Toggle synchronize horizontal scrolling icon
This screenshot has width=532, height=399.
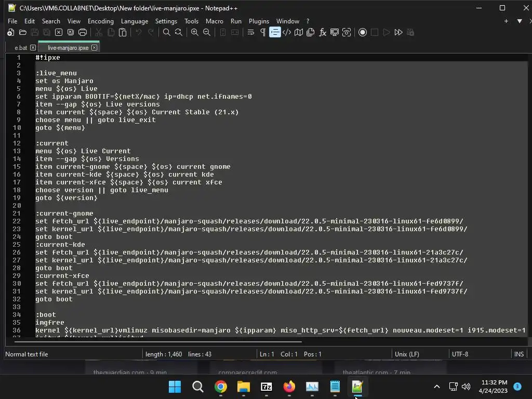tap(235, 32)
